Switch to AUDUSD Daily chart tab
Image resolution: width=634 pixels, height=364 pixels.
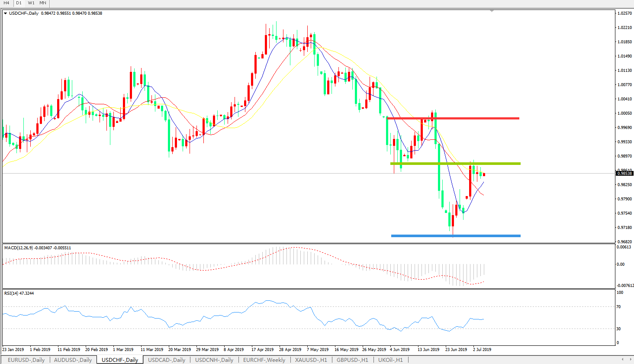[73, 360]
